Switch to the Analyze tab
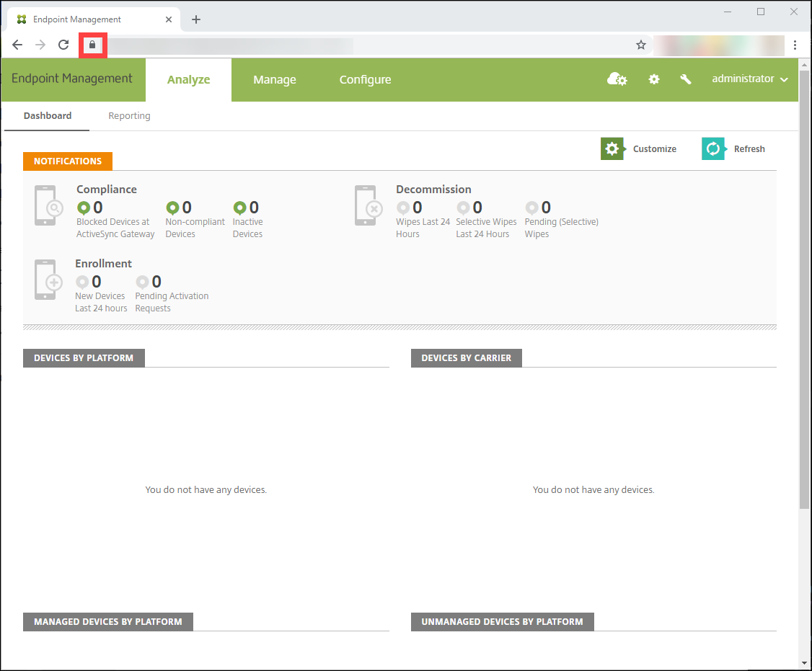This screenshot has width=812, height=671. [x=188, y=80]
